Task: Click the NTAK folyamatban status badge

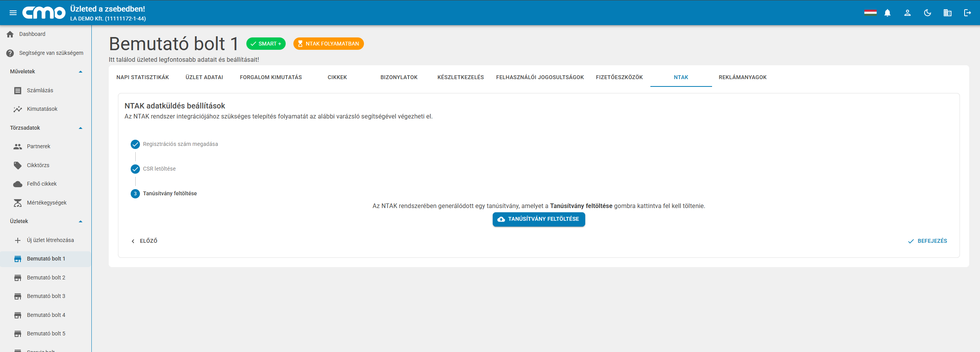Action: click(328, 44)
